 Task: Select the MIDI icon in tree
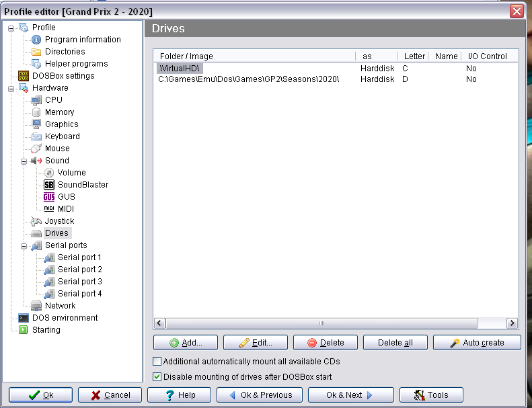(x=49, y=209)
